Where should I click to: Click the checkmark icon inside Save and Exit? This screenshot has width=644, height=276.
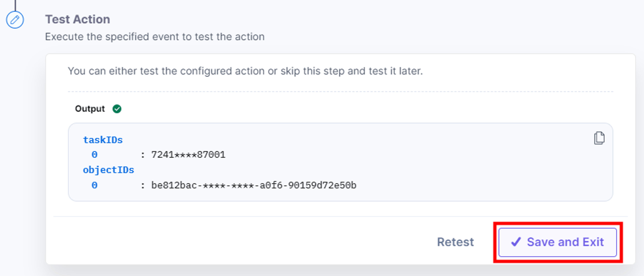[516, 242]
